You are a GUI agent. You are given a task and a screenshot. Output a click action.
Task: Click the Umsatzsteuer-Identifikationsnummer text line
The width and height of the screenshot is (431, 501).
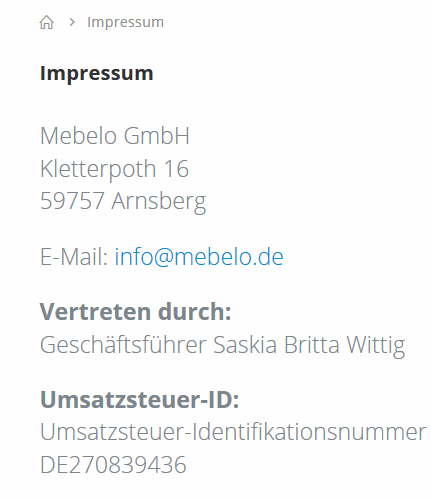233,432
